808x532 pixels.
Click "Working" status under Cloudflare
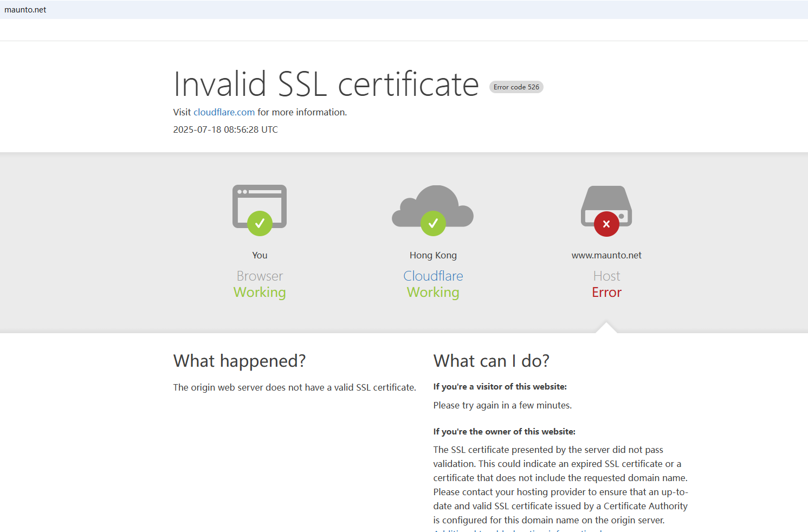point(433,293)
